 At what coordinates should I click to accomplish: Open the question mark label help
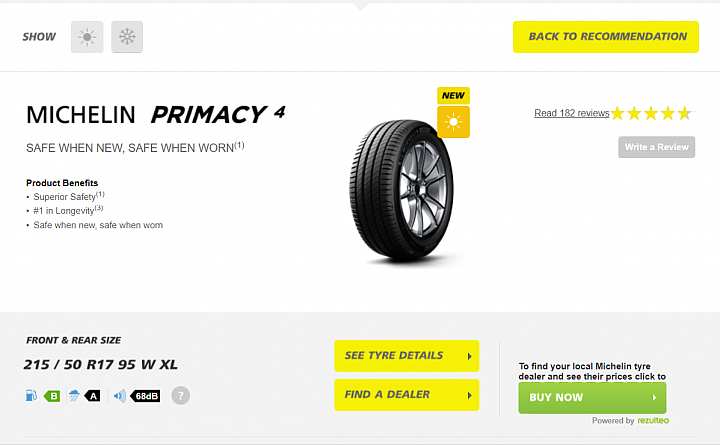pyautogui.click(x=180, y=395)
